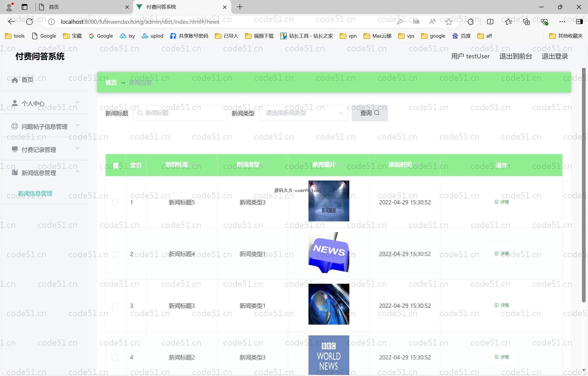
Task: Open browser extensions puzzle icon
Action: [471, 22]
